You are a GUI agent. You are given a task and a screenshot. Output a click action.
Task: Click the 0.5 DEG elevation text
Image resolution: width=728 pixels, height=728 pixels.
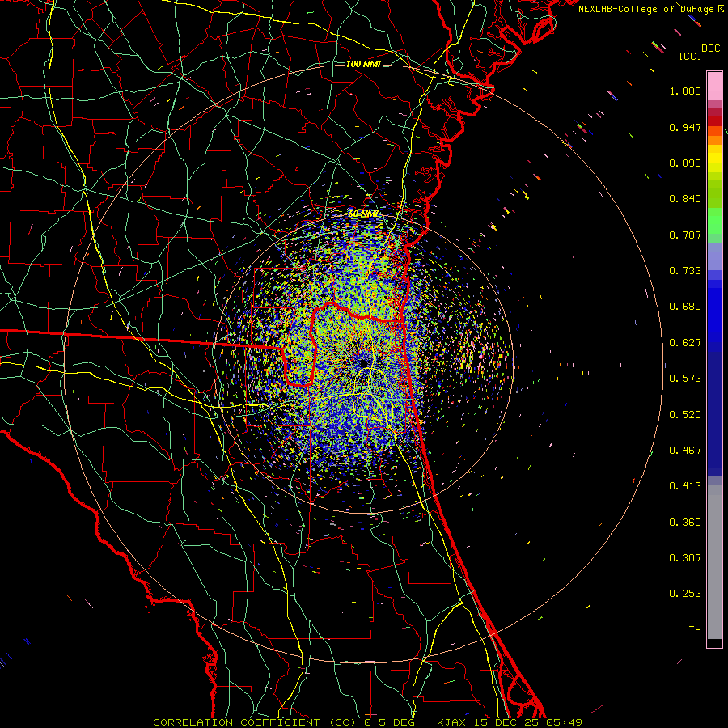389,722
